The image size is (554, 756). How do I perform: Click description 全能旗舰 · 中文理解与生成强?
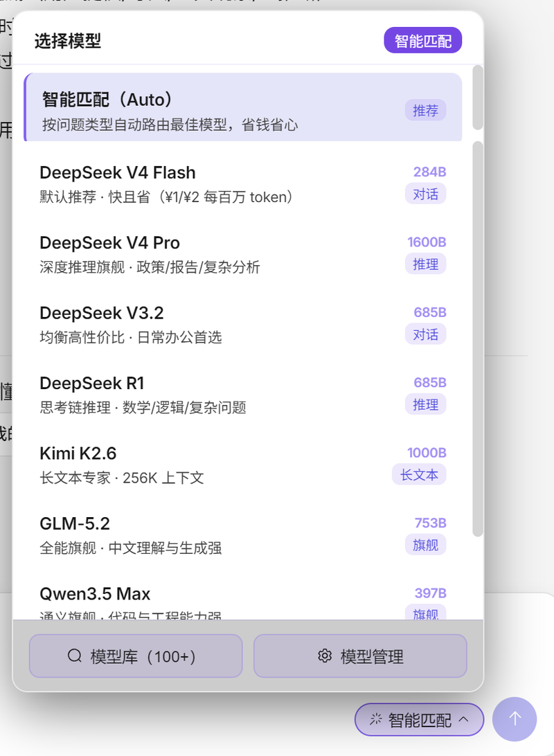click(131, 548)
